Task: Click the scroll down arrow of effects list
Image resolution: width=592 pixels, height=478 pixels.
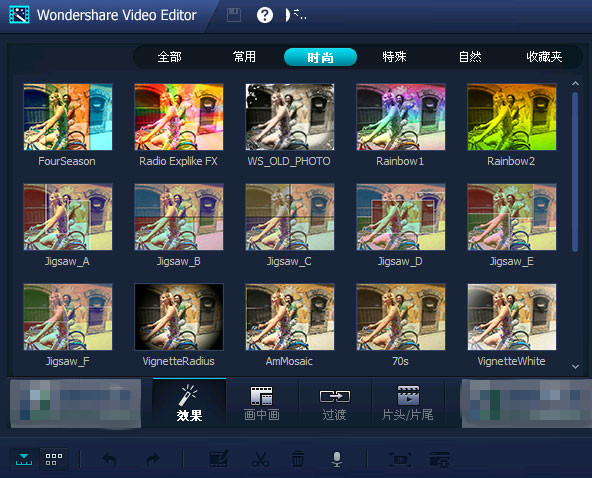Action: 575,367
